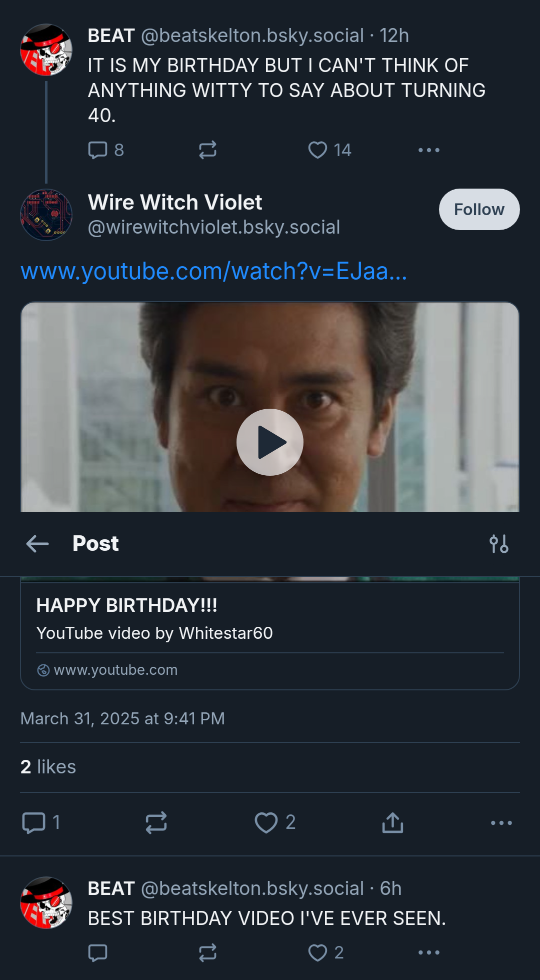Reply to Wire Witch Violet's main post
Image resolution: width=540 pixels, height=980 pixels.
coord(41,822)
